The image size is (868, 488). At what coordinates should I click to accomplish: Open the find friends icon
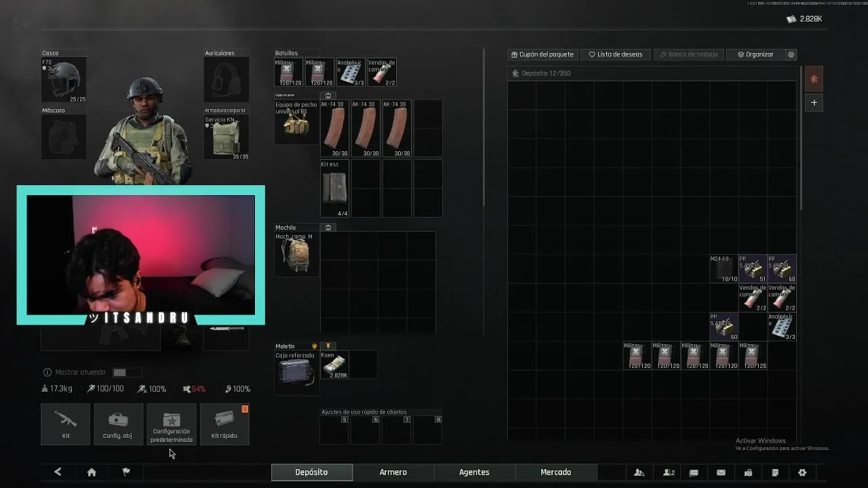point(639,472)
